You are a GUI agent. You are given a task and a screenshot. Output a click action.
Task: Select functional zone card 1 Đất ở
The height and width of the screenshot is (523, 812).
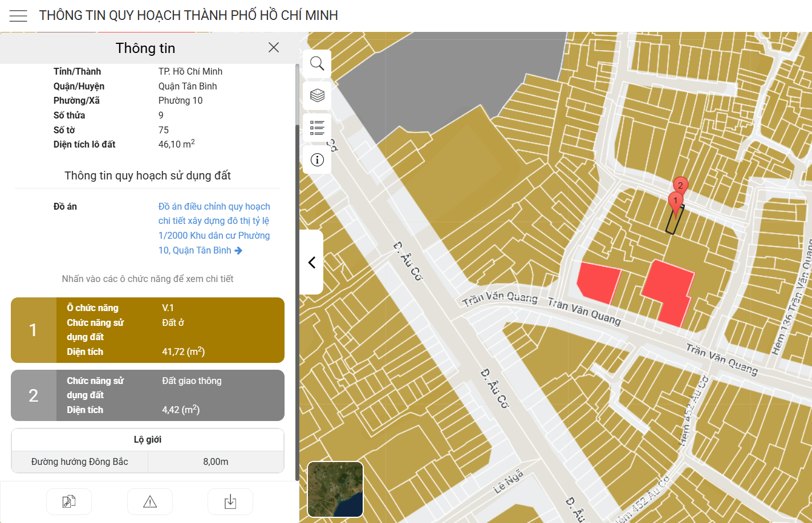coord(148,330)
